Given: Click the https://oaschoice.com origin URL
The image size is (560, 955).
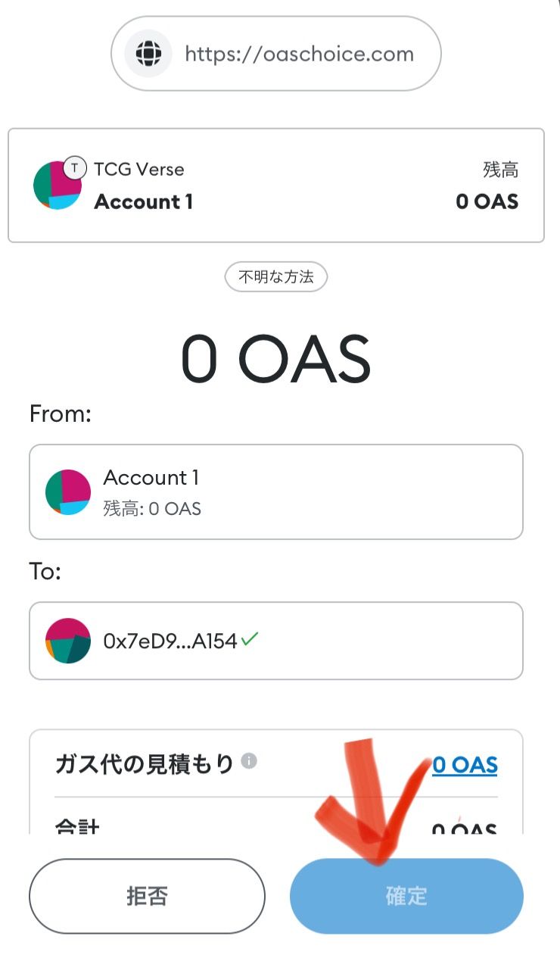Looking at the screenshot, I should point(299,54).
